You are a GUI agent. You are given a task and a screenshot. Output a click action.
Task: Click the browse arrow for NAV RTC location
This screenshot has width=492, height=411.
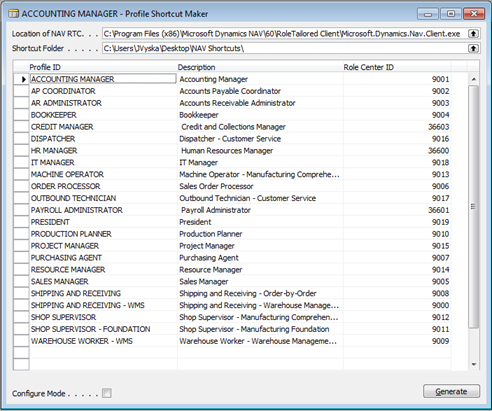[x=473, y=33]
